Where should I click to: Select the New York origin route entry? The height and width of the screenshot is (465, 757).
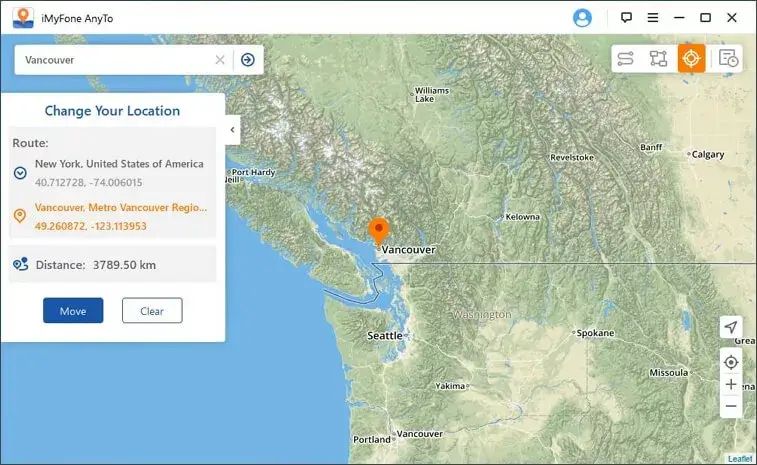(x=112, y=173)
